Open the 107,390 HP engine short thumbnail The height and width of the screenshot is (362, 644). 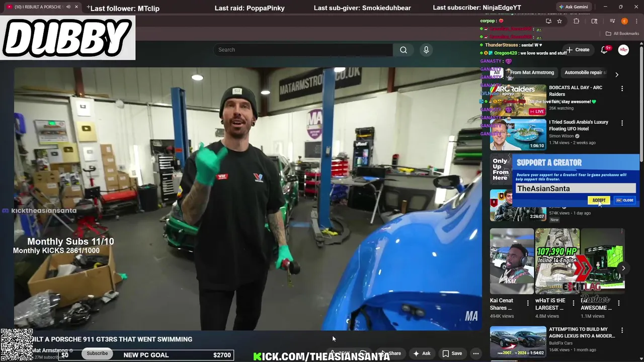(557, 261)
